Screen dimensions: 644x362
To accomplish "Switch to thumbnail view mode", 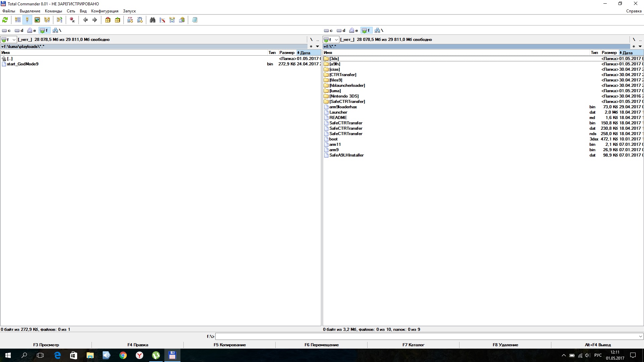I will point(37,20).
